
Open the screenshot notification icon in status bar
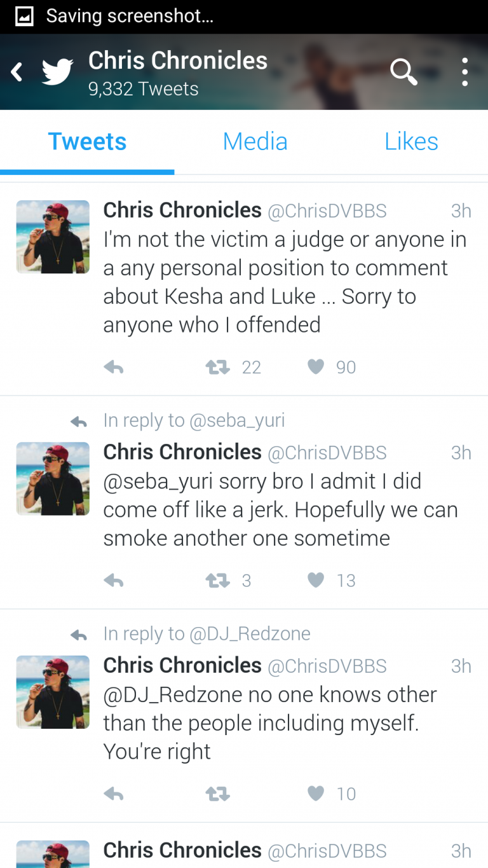[x=24, y=17]
